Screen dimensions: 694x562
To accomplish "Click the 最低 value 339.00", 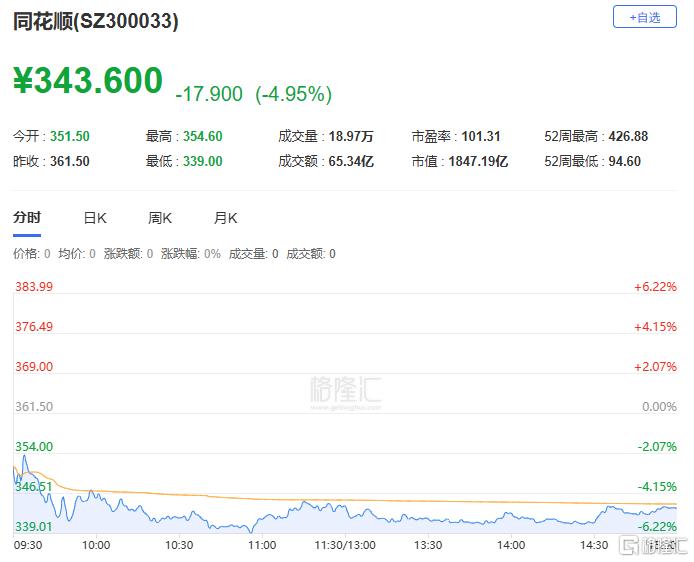I will 203,161.
